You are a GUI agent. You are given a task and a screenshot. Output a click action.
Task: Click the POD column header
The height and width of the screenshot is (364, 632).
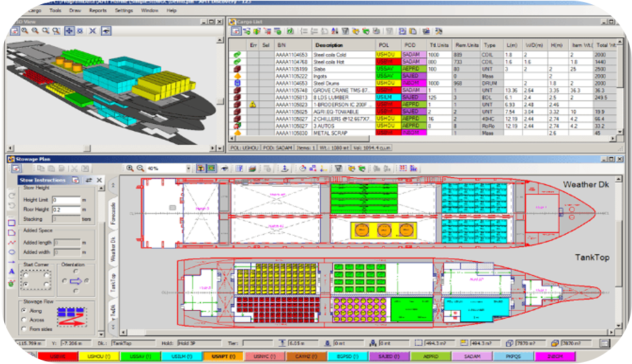tap(410, 45)
